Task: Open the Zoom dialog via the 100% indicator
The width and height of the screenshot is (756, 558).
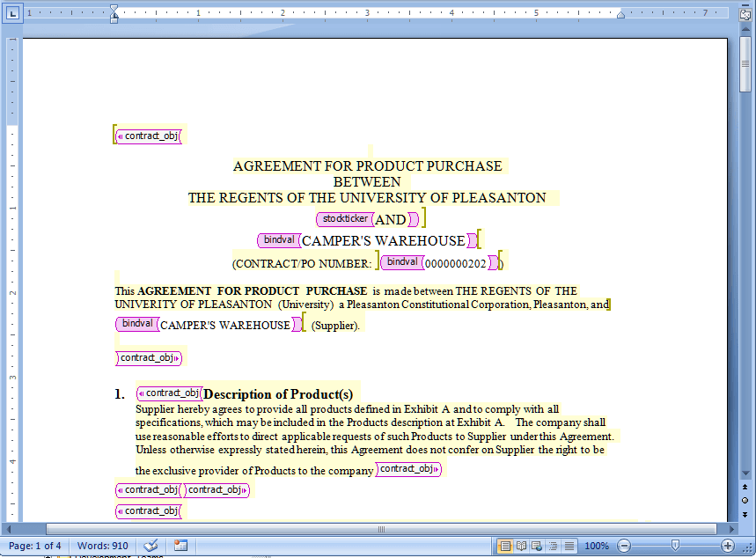Action: tap(596, 546)
